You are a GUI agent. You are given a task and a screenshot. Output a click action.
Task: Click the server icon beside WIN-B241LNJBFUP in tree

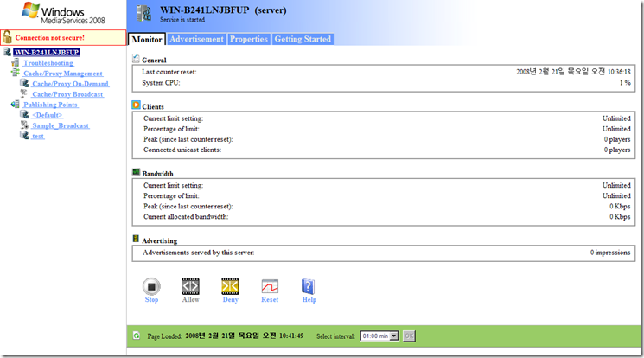(8, 52)
